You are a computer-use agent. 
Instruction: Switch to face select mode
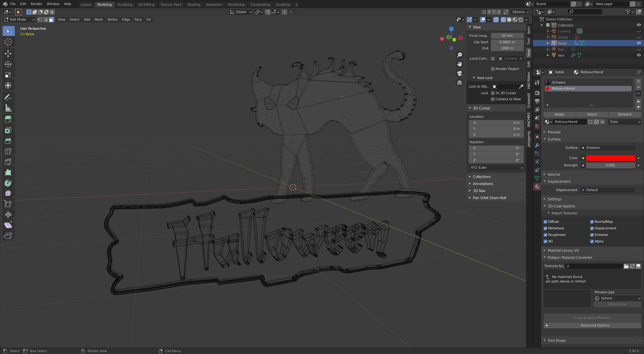pos(52,20)
